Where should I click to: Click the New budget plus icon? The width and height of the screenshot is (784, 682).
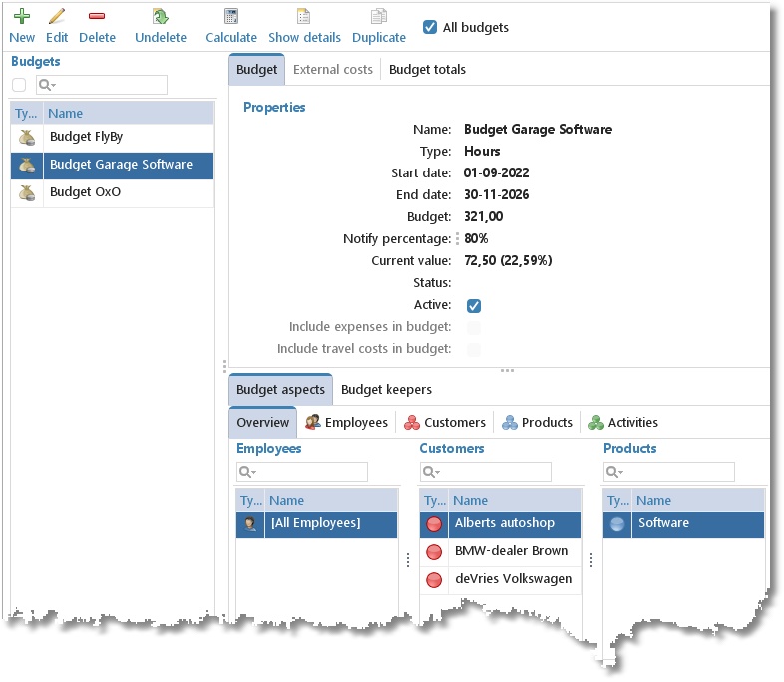click(22, 16)
